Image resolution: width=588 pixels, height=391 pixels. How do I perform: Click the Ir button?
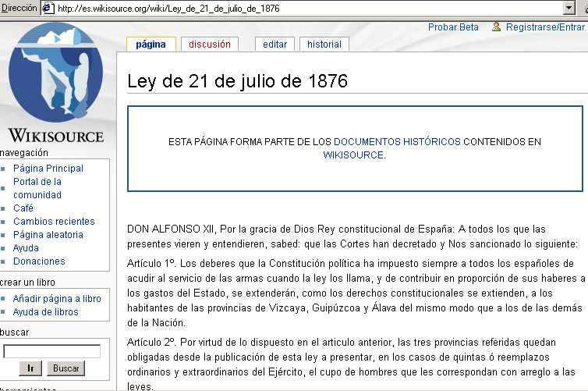30,368
